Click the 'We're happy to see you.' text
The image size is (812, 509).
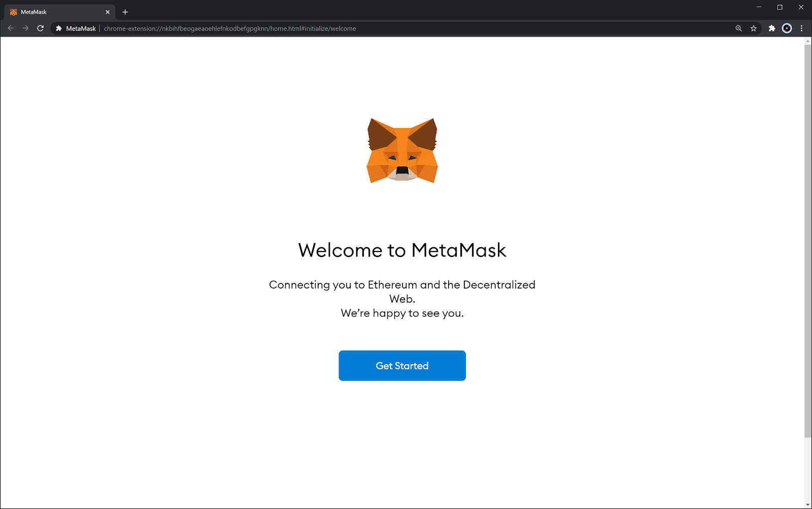coord(402,313)
